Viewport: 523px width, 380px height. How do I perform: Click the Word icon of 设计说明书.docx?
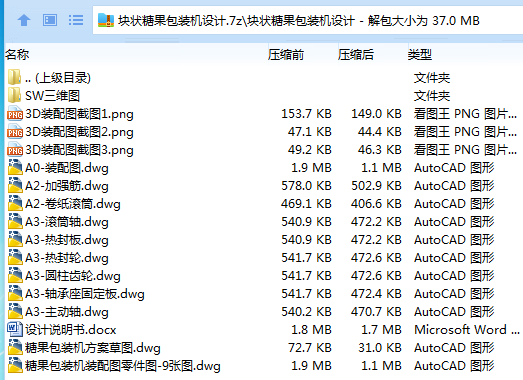(x=15, y=329)
